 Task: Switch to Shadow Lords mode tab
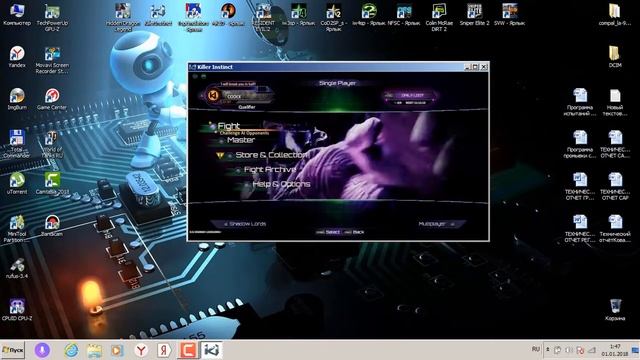point(245,224)
